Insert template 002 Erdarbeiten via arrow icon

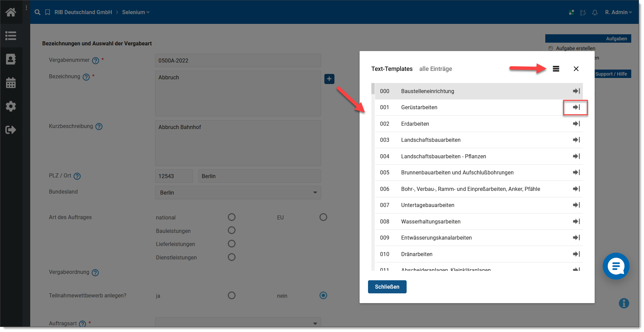tap(577, 124)
